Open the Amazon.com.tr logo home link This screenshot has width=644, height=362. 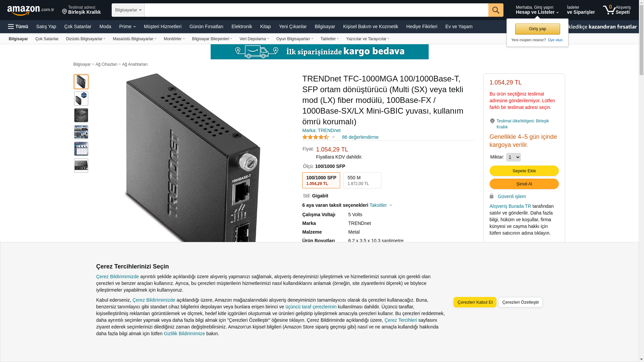click(x=31, y=10)
